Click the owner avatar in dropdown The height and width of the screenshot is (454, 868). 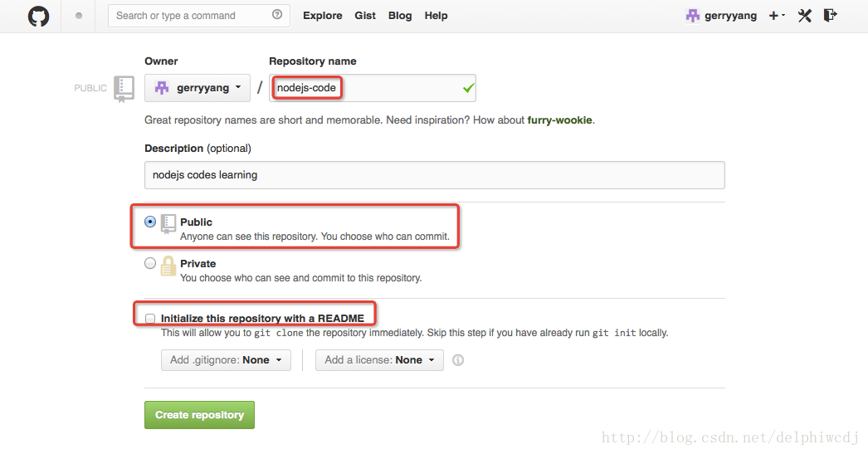pyautogui.click(x=162, y=87)
